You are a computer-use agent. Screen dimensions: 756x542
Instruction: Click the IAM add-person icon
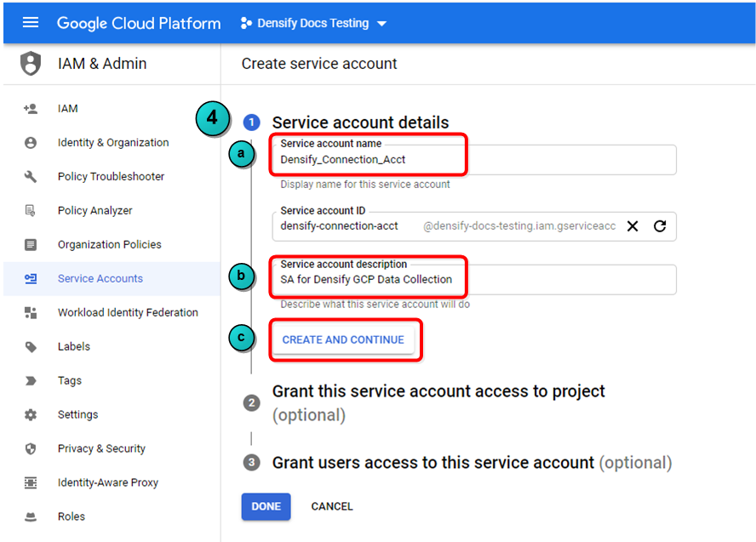tap(31, 109)
